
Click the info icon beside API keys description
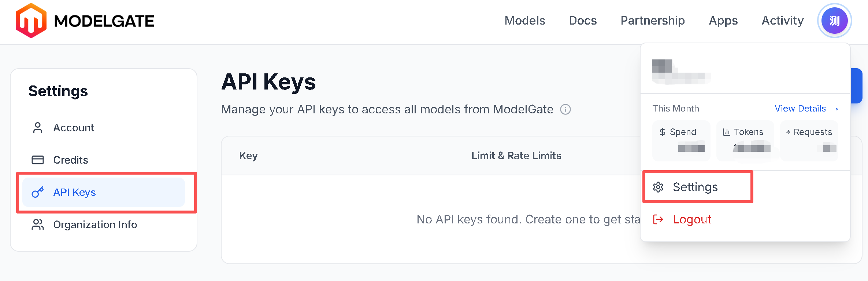565,109
